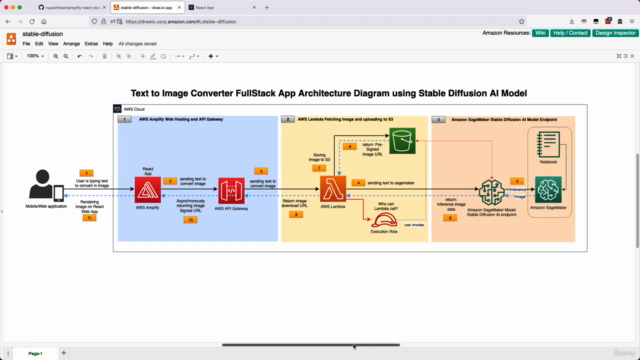Image resolution: width=640 pixels, height=360 pixels.
Task: Select the diagram title text
Action: tap(329, 93)
